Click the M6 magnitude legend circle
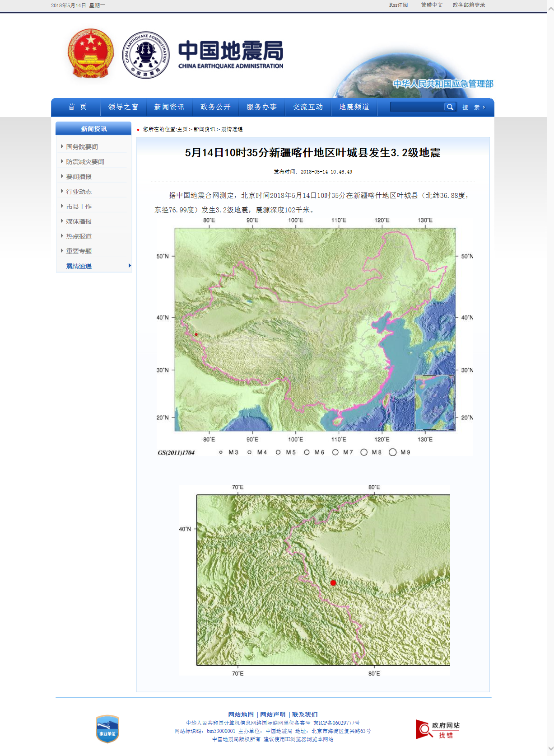The image size is (554, 756). point(307,452)
